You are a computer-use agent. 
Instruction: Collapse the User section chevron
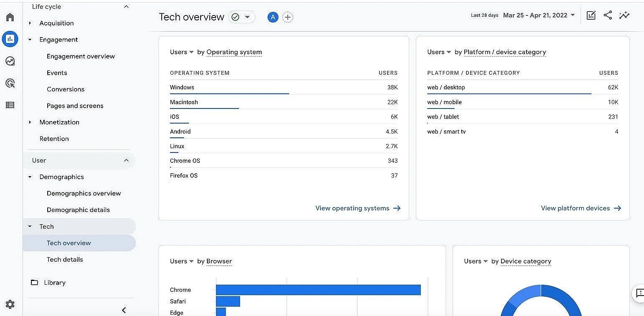pyautogui.click(x=126, y=160)
